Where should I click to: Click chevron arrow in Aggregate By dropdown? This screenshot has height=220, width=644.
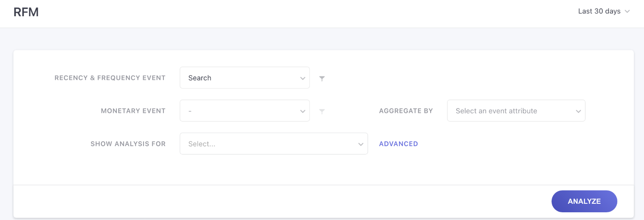coord(578,111)
